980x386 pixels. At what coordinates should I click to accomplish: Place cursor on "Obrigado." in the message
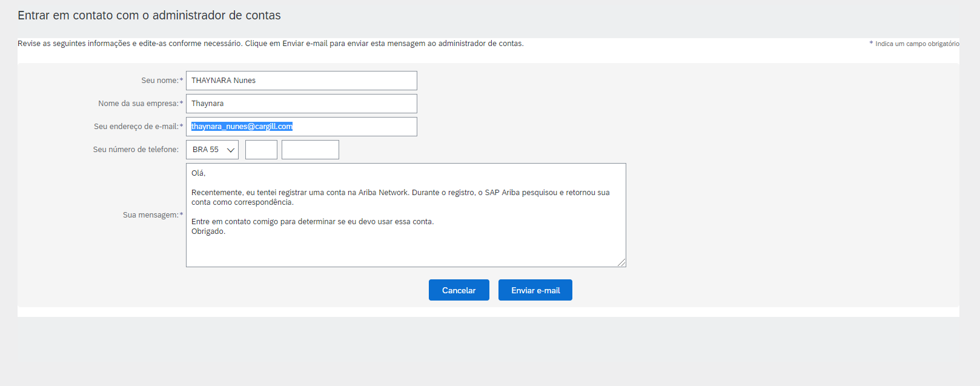click(208, 231)
